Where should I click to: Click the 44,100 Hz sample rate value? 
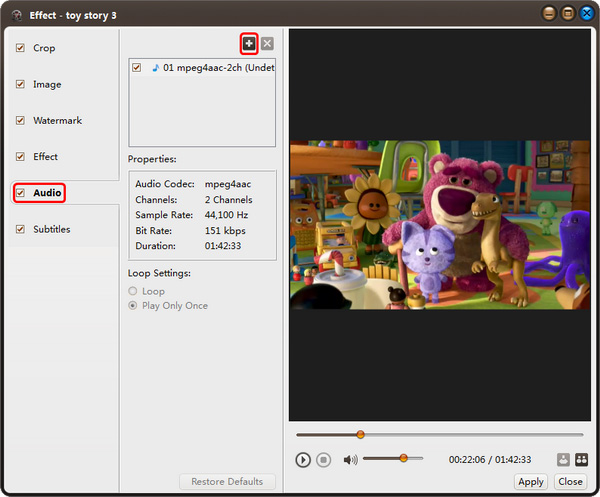point(226,215)
